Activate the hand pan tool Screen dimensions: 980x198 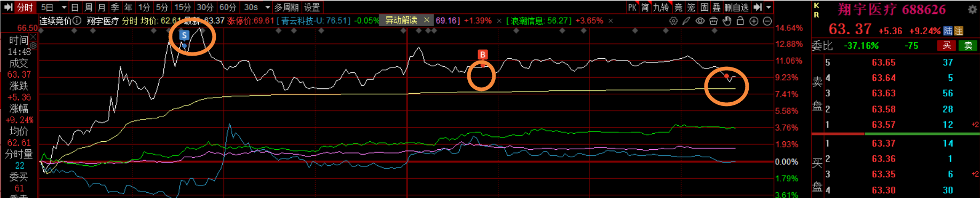[727, 21]
